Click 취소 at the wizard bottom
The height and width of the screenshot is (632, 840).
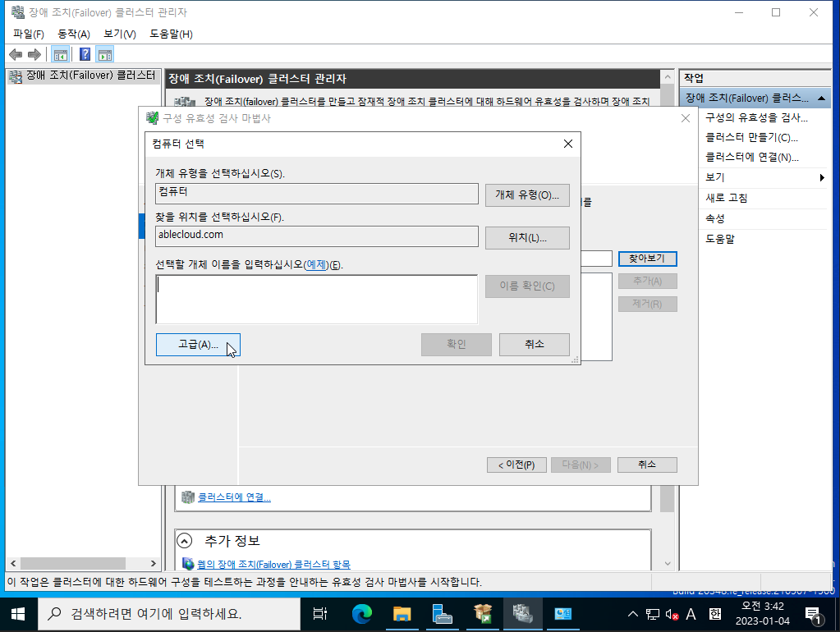[x=647, y=465]
